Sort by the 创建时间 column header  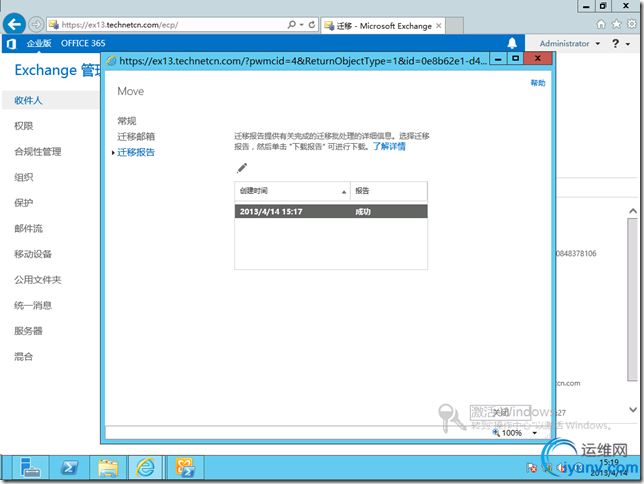(292, 191)
